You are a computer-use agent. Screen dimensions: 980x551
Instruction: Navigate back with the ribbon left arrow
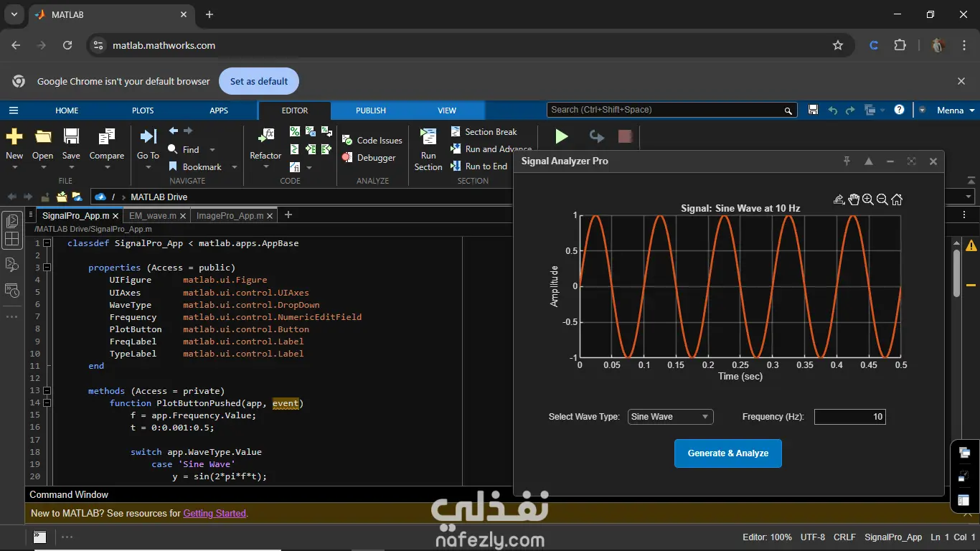pyautogui.click(x=174, y=131)
